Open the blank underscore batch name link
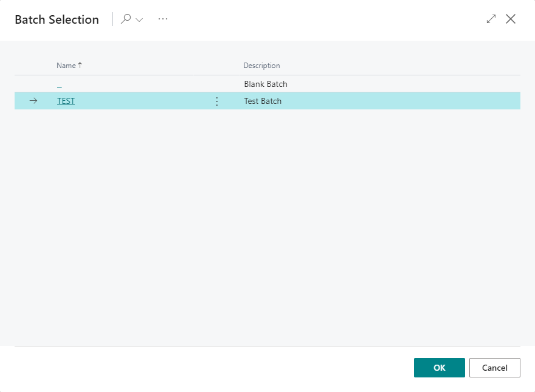535x392 pixels. 60,84
